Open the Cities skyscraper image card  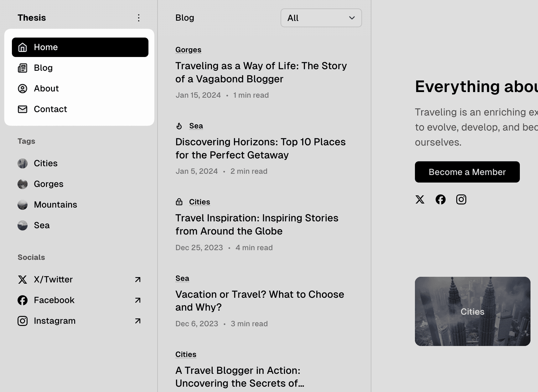[473, 311]
